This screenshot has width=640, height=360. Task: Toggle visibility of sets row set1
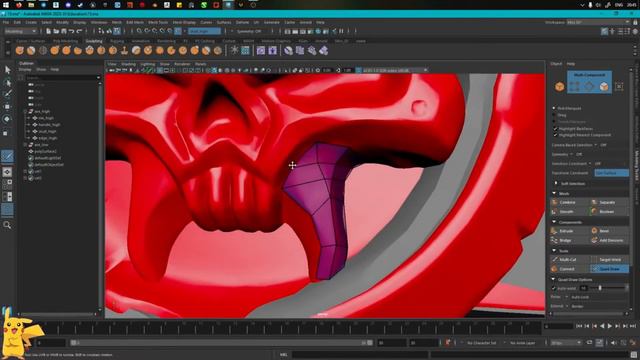coord(31,171)
